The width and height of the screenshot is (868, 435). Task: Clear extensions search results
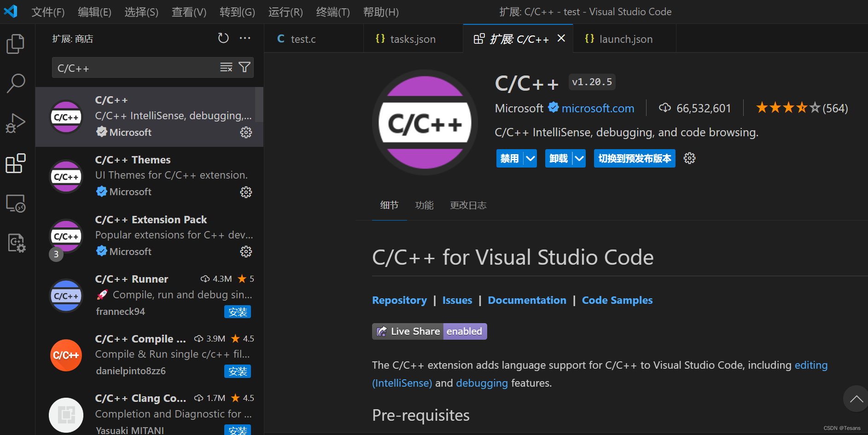click(x=226, y=68)
